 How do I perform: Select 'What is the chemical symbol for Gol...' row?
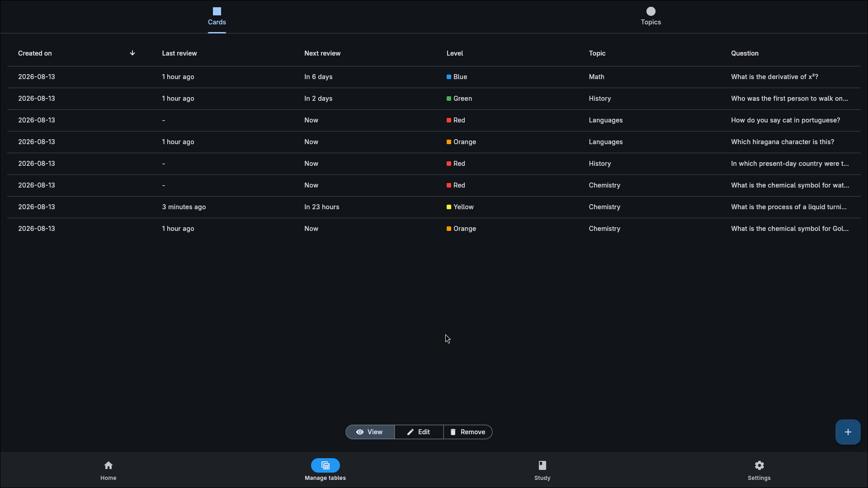tap(434, 229)
